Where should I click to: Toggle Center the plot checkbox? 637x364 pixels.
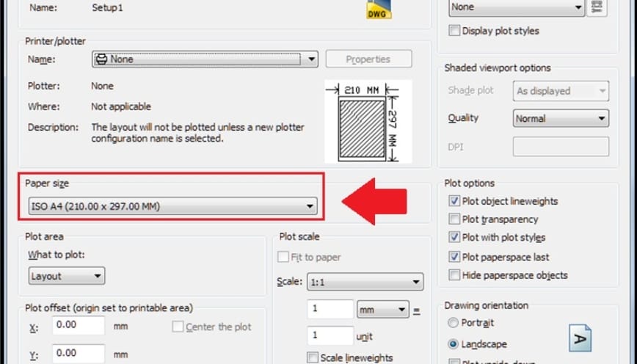pyautogui.click(x=178, y=327)
